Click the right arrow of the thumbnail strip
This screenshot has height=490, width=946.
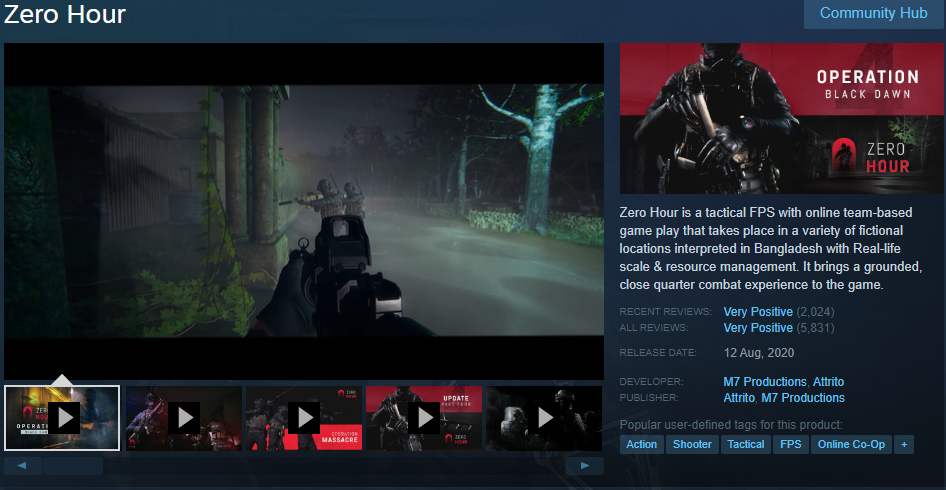pos(585,466)
